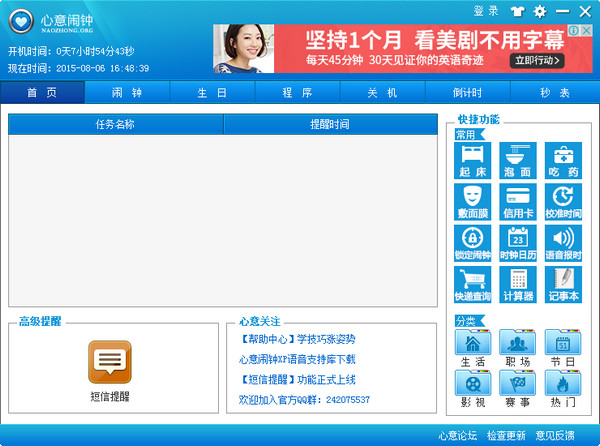Open the 信用卡 credit card reminder

click(x=517, y=201)
